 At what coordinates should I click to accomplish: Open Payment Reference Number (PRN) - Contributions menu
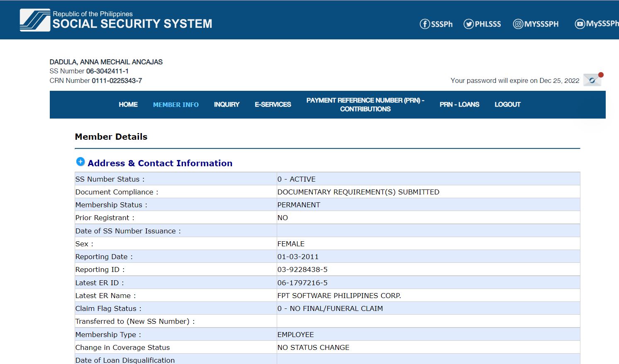(x=365, y=104)
